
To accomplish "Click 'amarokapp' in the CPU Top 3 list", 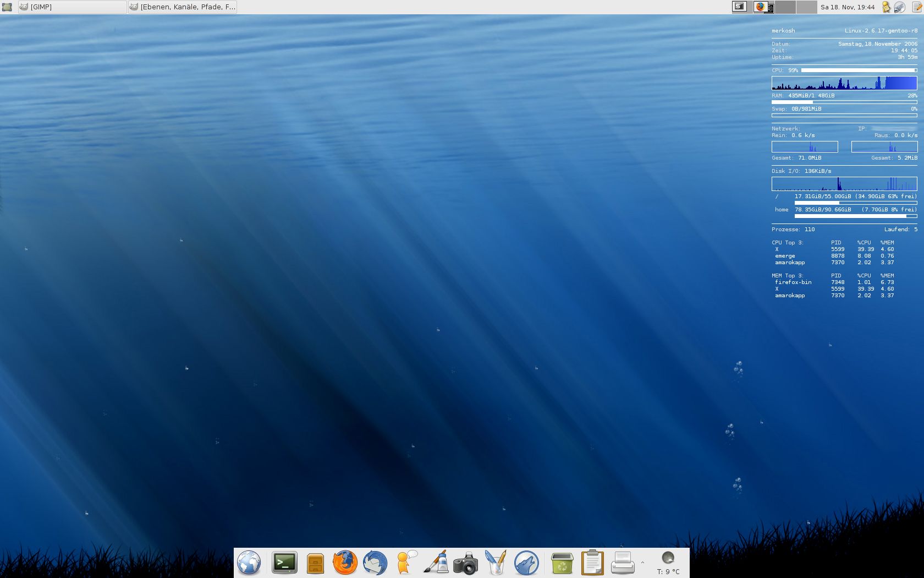I will [x=790, y=263].
